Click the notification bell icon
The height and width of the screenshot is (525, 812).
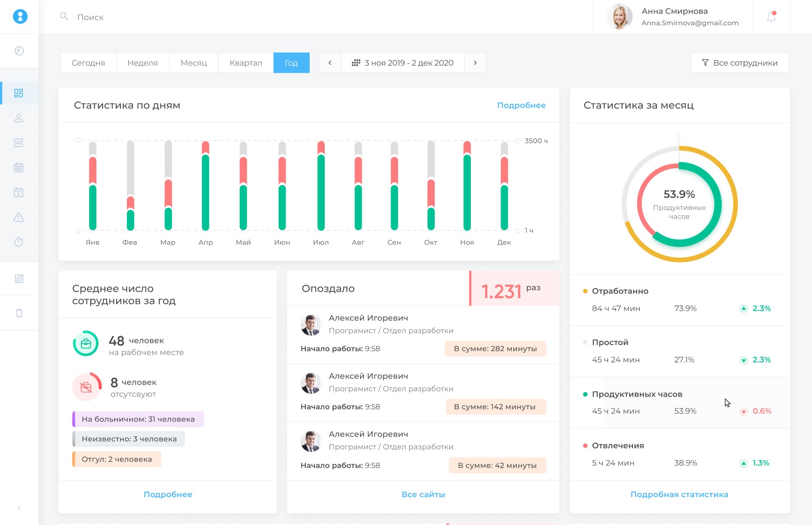[771, 17]
